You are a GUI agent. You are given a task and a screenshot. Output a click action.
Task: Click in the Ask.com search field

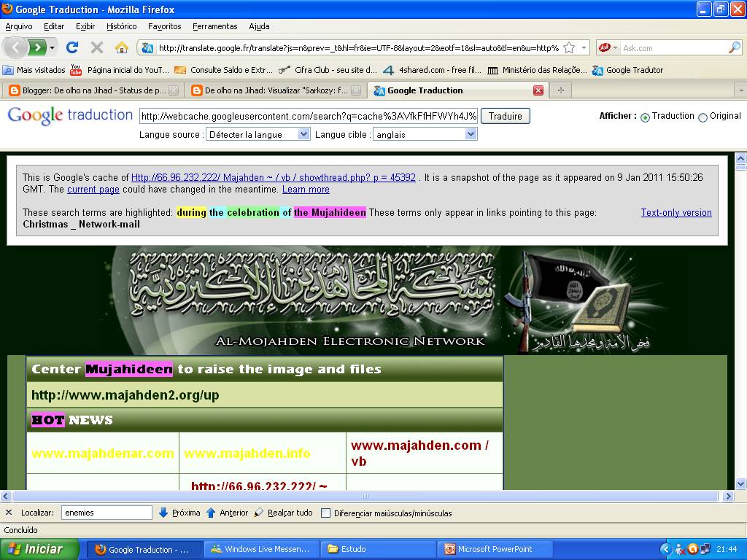click(673, 47)
